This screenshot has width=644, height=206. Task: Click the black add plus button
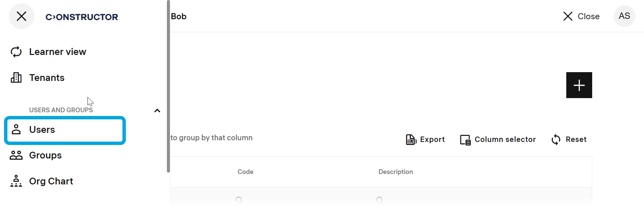coord(579,85)
